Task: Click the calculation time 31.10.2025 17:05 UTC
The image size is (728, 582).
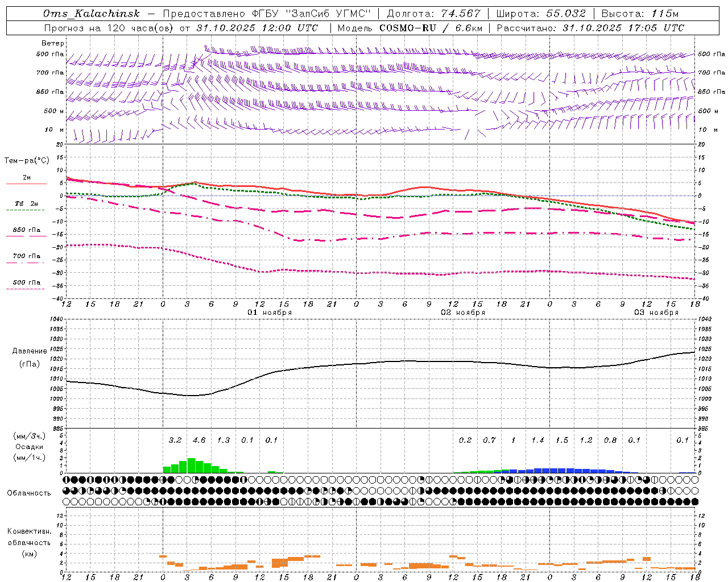Action: [623, 28]
